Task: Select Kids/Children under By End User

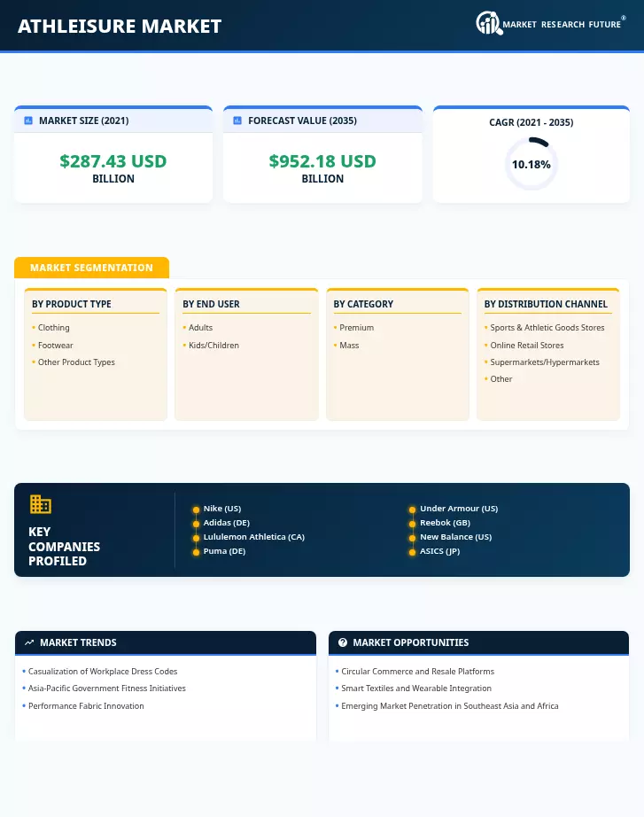Action: click(x=213, y=346)
